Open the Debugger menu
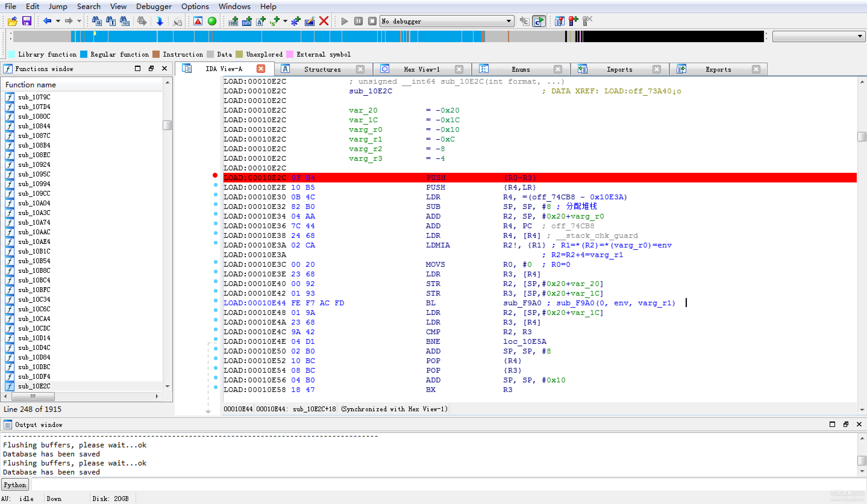Image resolution: width=867 pixels, height=504 pixels. pos(153,6)
